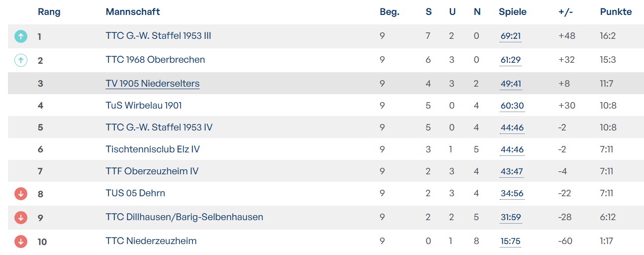Click the red down-arrow icon at rank 9
This screenshot has width=644, height=255.
20,218
